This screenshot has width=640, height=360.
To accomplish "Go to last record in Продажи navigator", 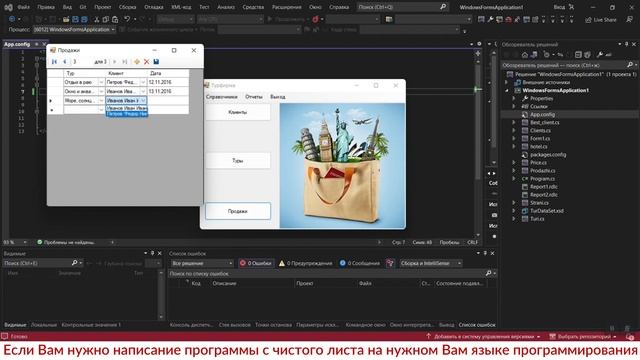I will (x=125, y=62).
